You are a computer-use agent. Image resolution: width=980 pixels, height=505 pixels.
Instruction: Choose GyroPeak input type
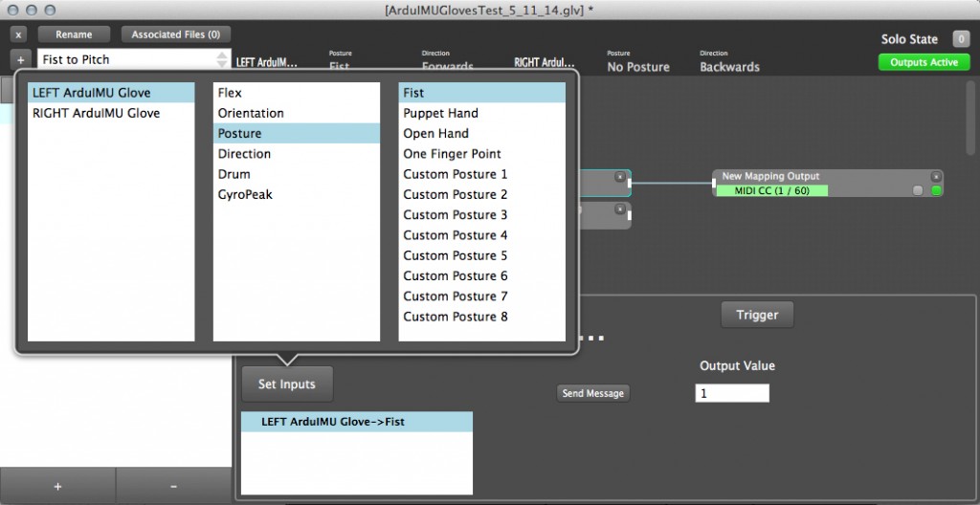[297, 194]
